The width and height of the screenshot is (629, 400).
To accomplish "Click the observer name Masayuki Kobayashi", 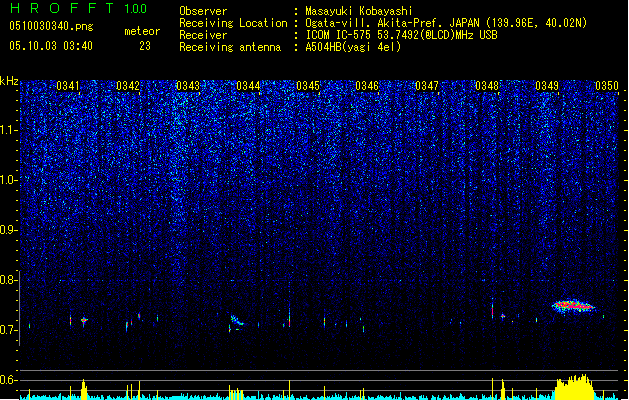I will pos(359,11).
